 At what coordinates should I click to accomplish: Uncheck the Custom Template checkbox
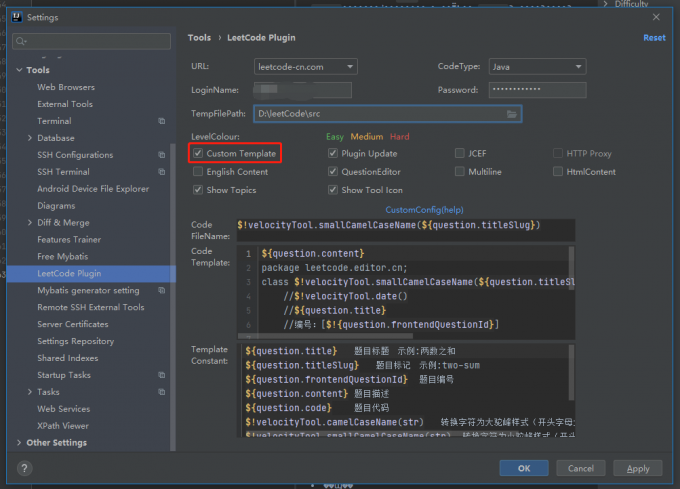198,153
